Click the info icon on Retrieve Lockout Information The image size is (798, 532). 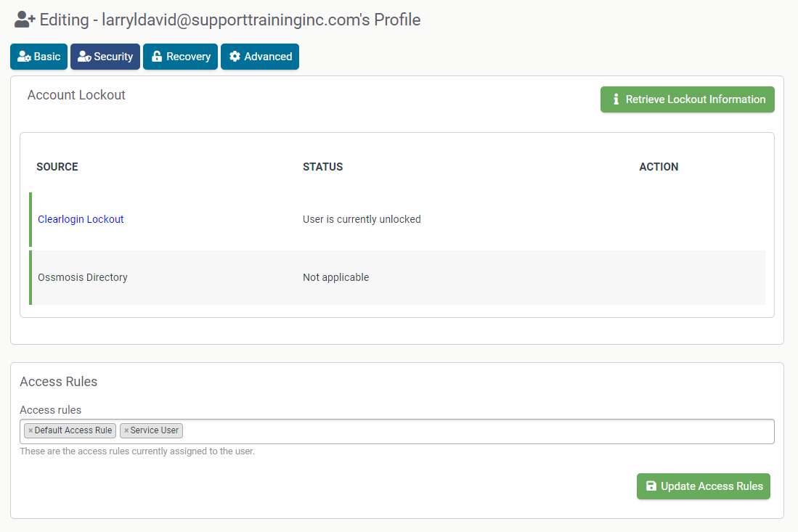[616, 99]
